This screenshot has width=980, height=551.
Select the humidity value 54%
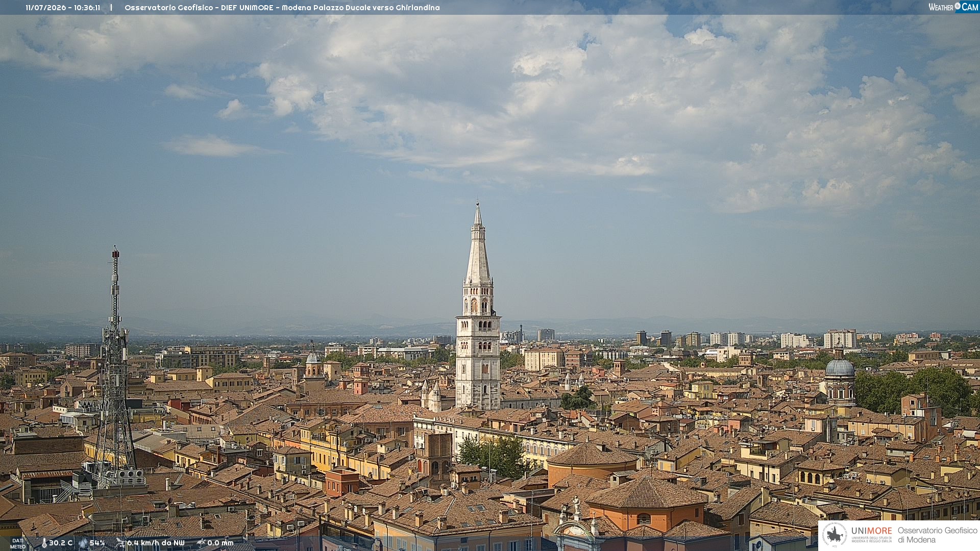97,543
